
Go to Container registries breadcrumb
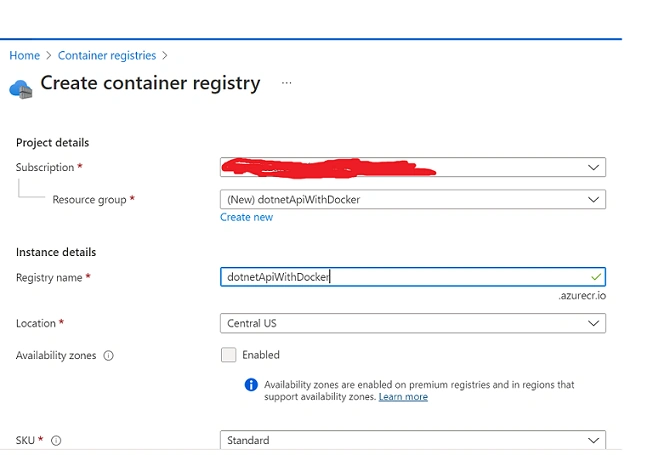(x=107, y=55)
